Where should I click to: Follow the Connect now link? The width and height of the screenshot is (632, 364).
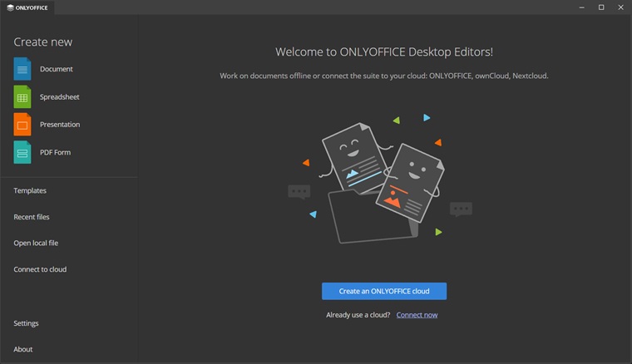(x=417, y=315)
